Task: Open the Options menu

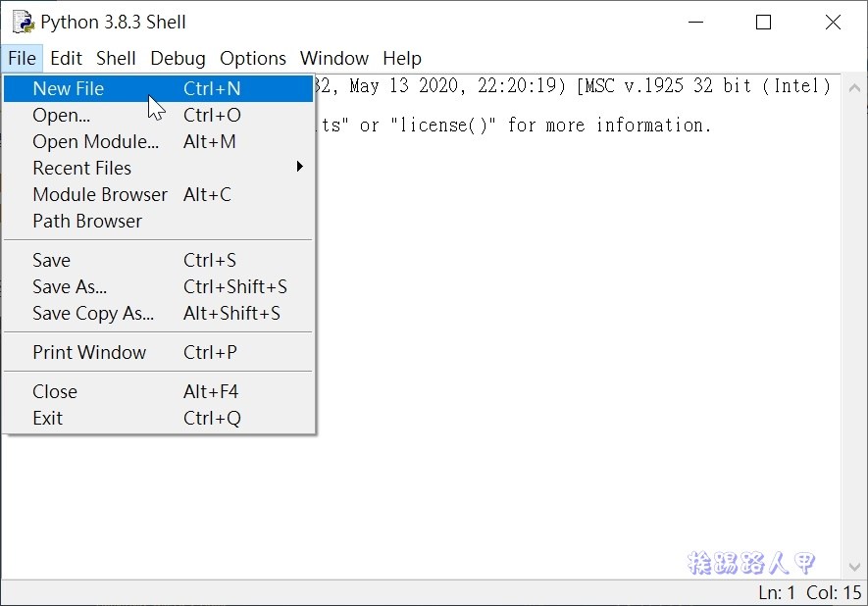Action: (x=253, y=58)
